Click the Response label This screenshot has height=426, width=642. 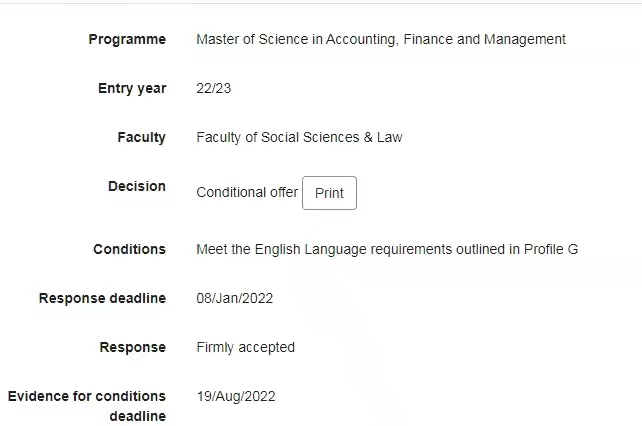[x=132, y=347]
